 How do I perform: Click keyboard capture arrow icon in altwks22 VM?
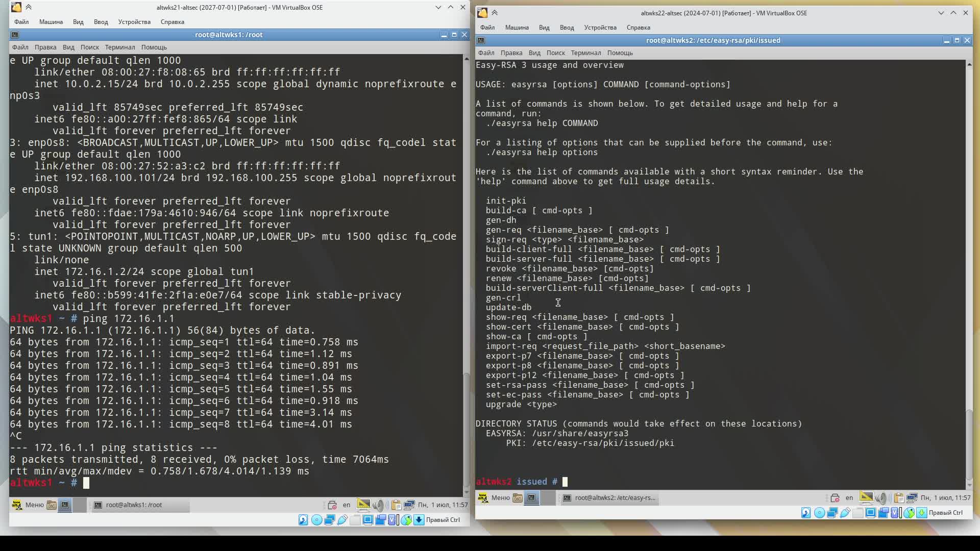click(922, 513)
